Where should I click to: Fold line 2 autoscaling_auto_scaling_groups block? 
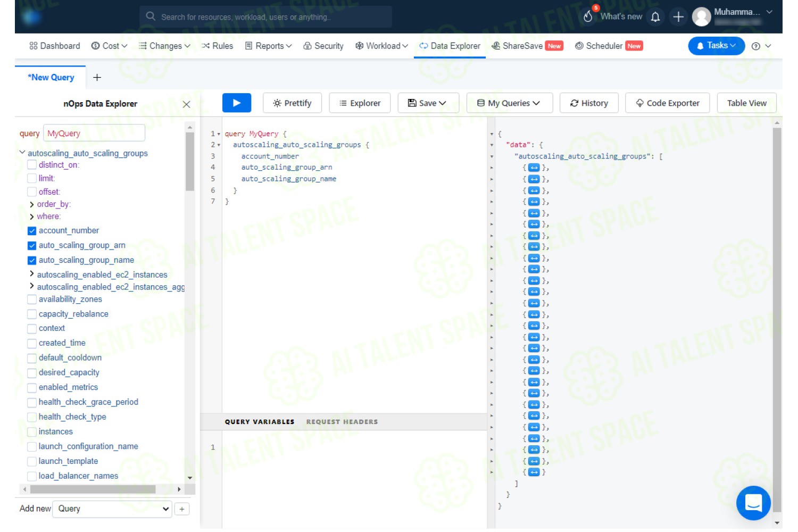pos(219,145)
